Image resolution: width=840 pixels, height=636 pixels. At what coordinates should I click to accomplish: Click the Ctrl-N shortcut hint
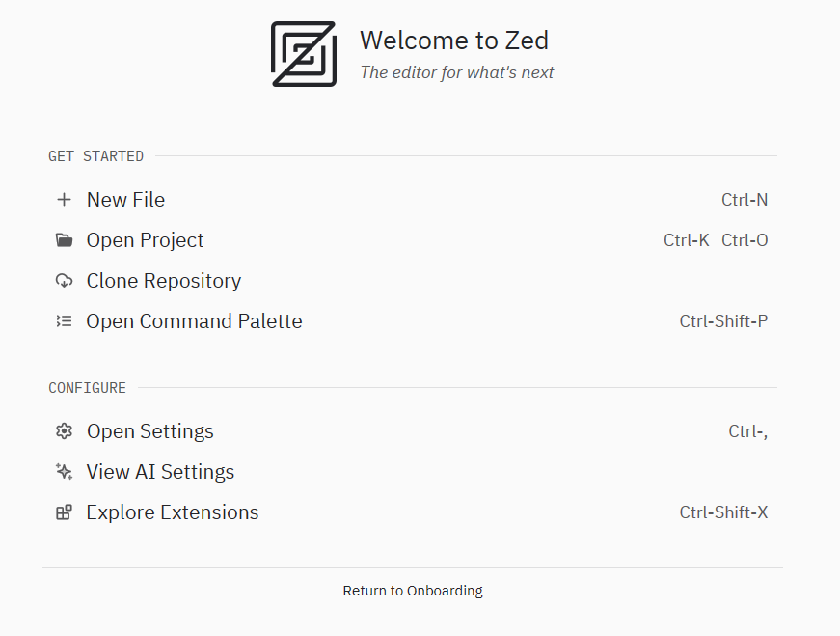(745, 200)
